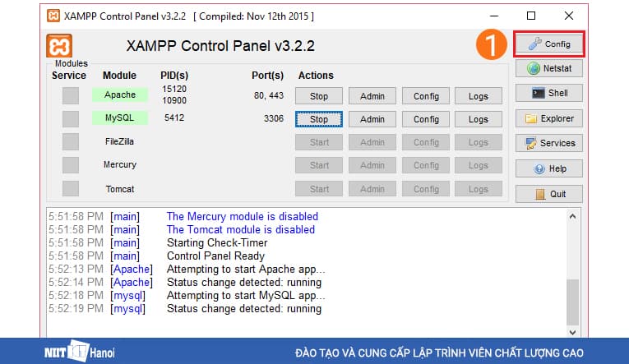629x364 pixels.
Task: Stop the Apache module
Action: pos(319,96)
